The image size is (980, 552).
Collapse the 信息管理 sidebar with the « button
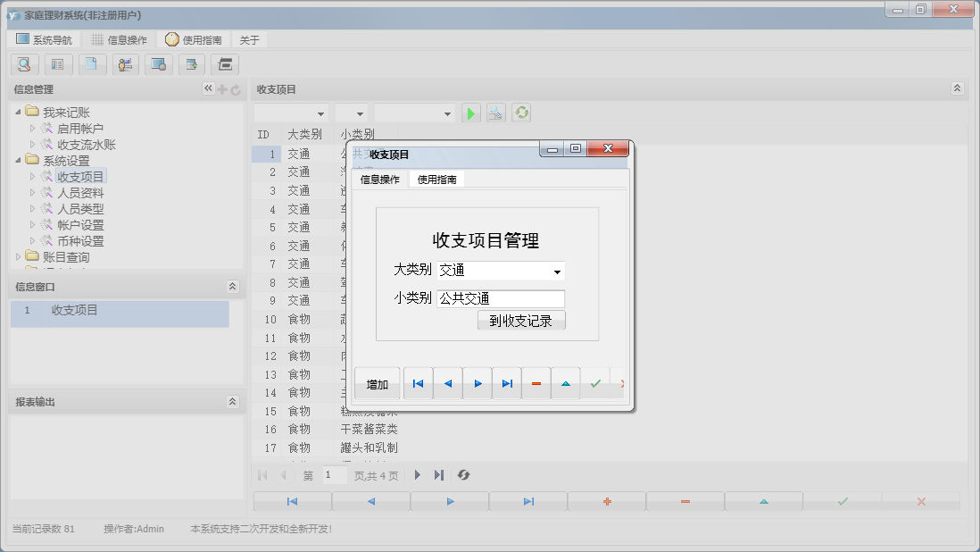[207, 88]
